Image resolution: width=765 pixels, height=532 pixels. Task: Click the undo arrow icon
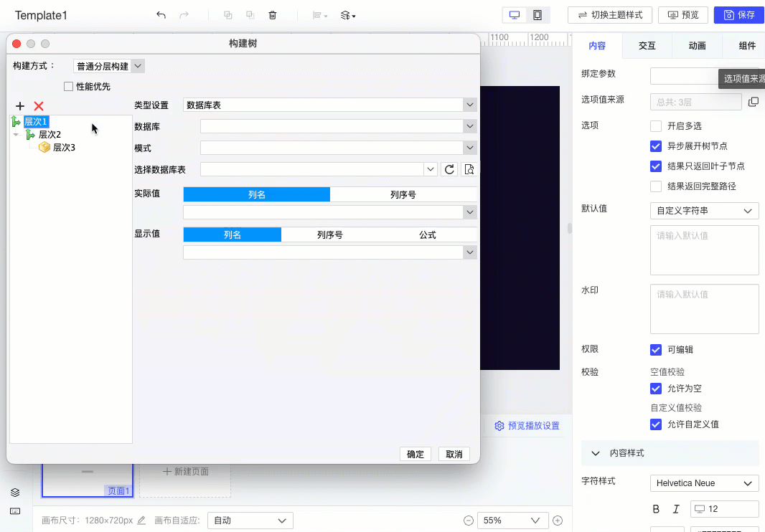[x=161, y=15]
